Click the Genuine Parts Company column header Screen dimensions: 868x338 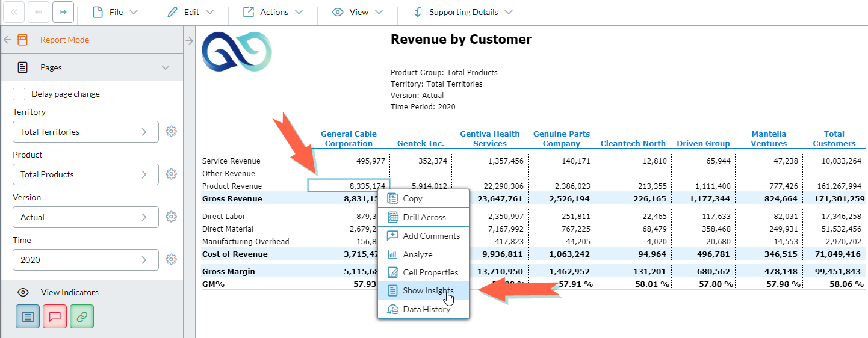point(562,138)
